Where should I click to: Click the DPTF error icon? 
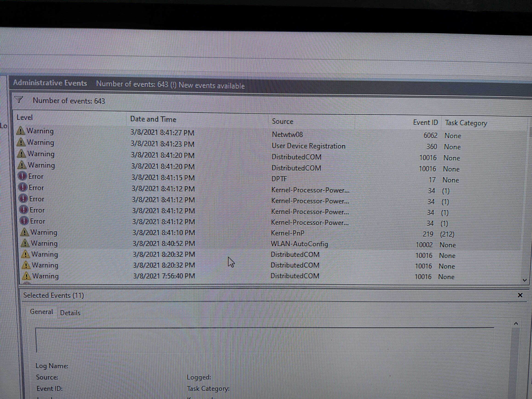click(x=22, y=176)
